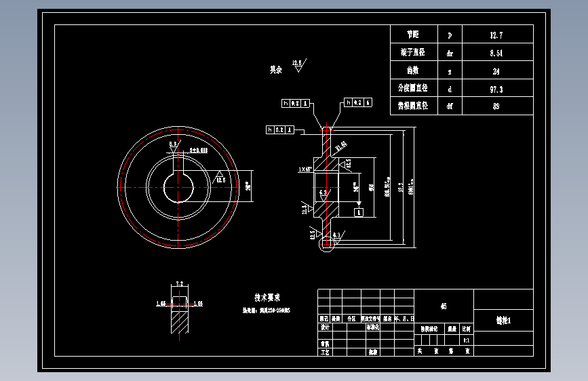This screenshot has height=381, width=588.
Task: Select the scale value "1:1" in title block
Action: pyautogui.click(x=467, y=340)
